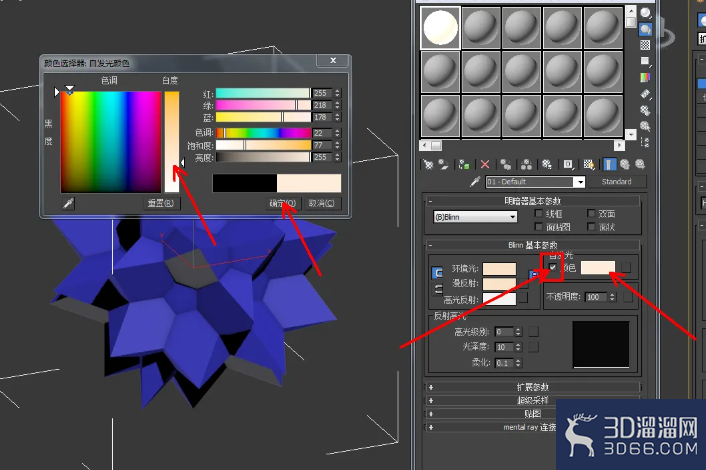Click the 环境光 color swatch
The width and height of the screenshot is (706, 470).
coord(499,269)
